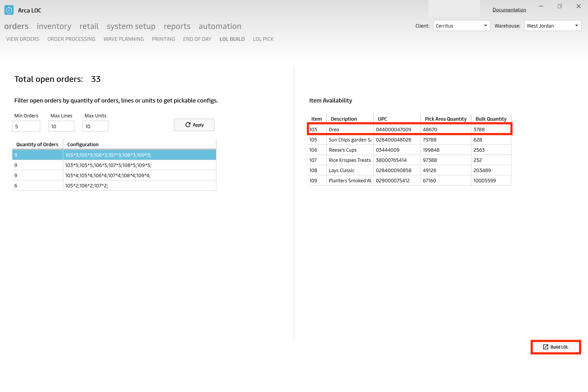588x392 pixels.
Task: Select the Rice Krispies Treats item row
Action: [409, 160]
